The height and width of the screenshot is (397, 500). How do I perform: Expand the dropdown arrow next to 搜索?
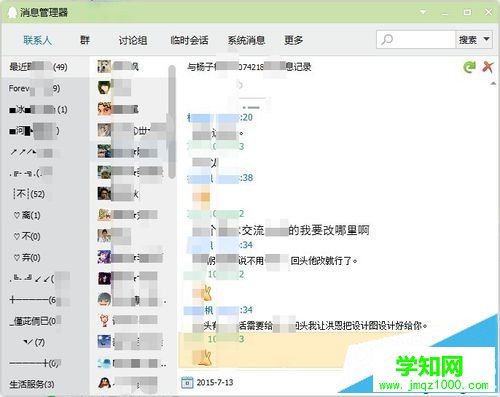(487, 39)
